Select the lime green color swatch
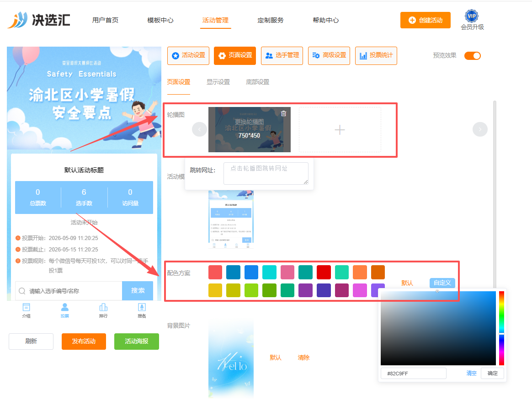 (251, 290)
